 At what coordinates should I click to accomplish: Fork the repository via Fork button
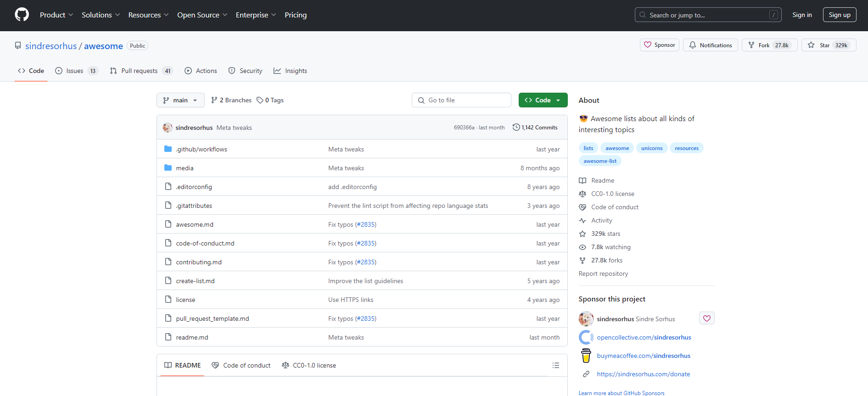tap(770, 45)
